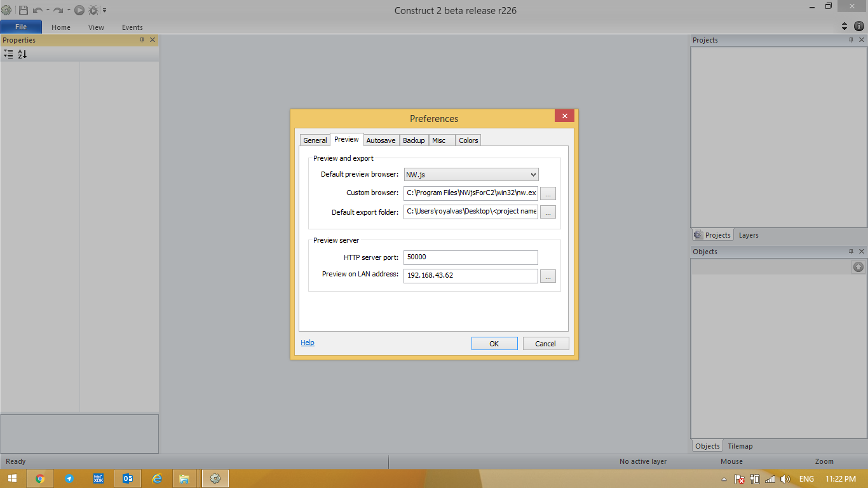Start debug preview with the bug icon

93,10
